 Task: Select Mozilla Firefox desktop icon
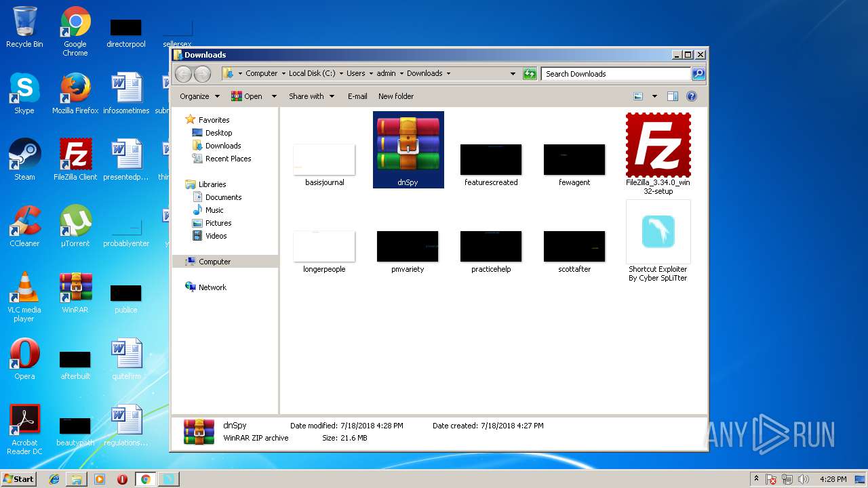[75, 94]
